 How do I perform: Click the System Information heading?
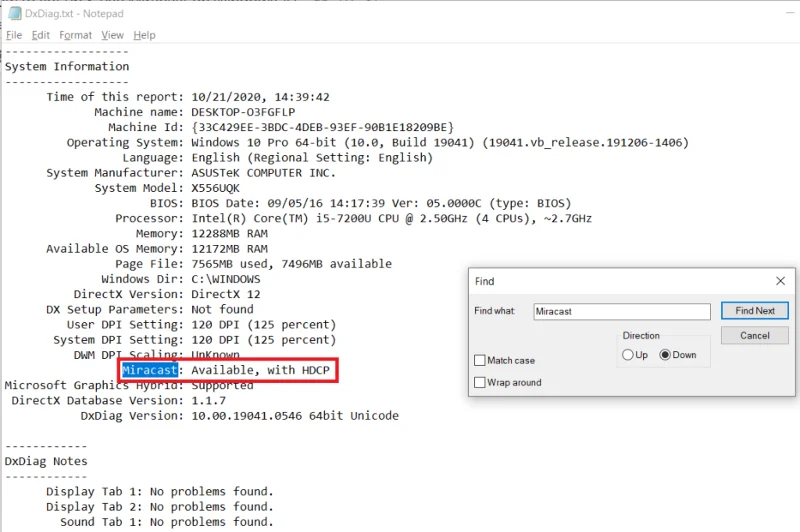[67, 66]
